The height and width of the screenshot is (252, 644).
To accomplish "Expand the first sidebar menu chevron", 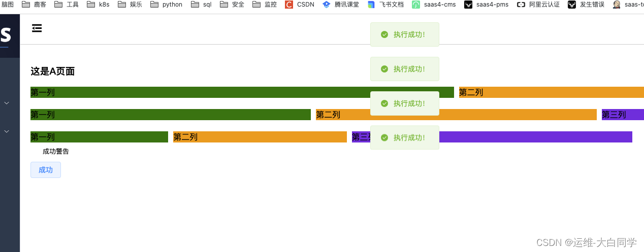I will [x=7, y=103].
